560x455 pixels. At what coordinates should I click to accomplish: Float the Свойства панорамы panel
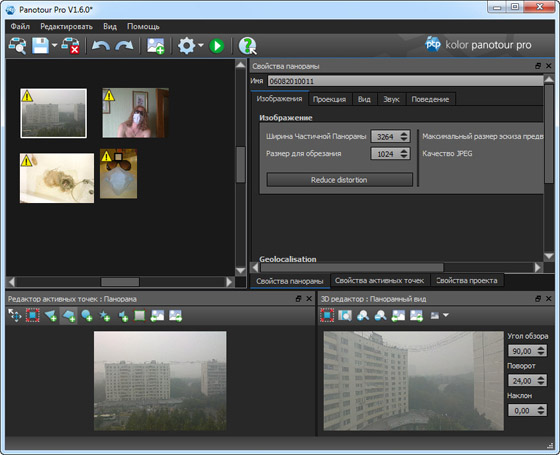click(x=538, y=66)
